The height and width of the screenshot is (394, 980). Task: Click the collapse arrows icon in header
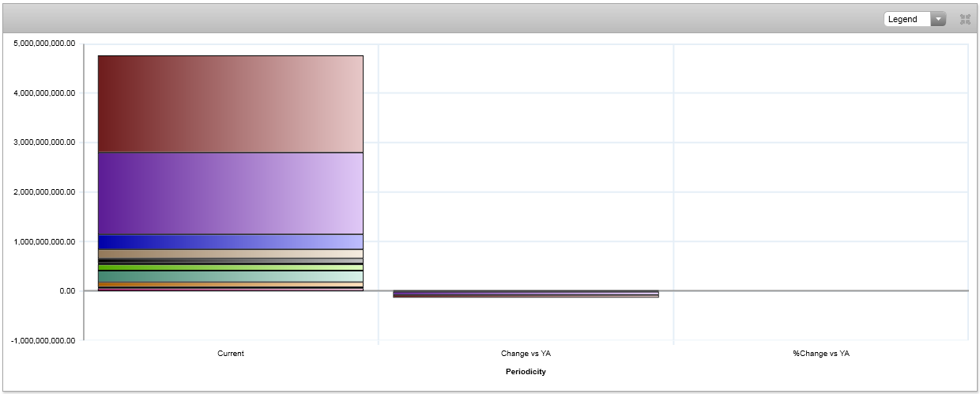965,19
